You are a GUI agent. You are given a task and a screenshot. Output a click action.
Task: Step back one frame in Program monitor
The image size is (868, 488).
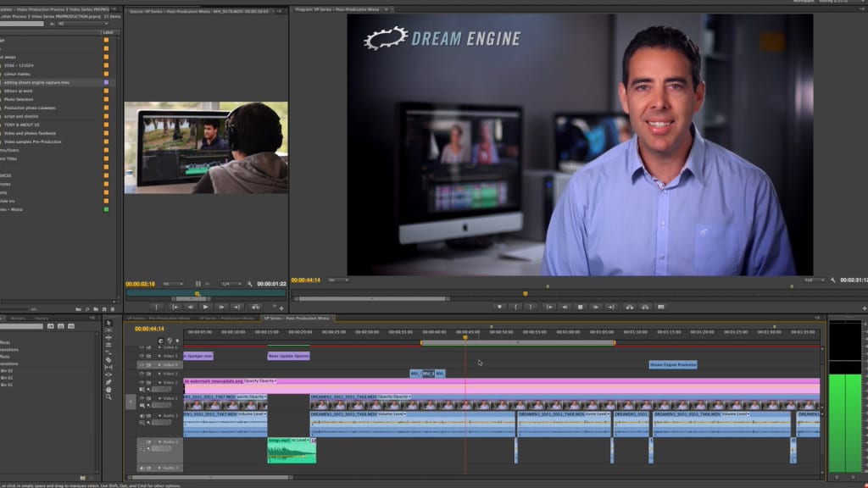point(564,307)
